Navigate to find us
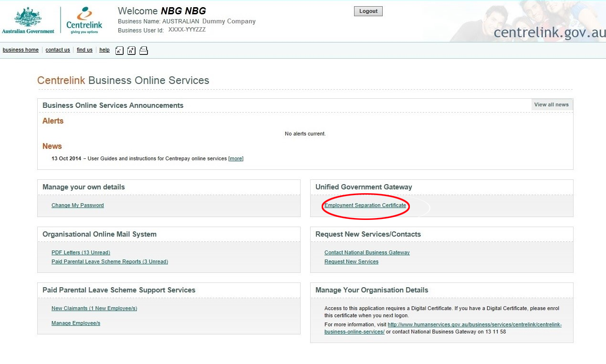The image size is (606, 364). click(x=84, y=50)
